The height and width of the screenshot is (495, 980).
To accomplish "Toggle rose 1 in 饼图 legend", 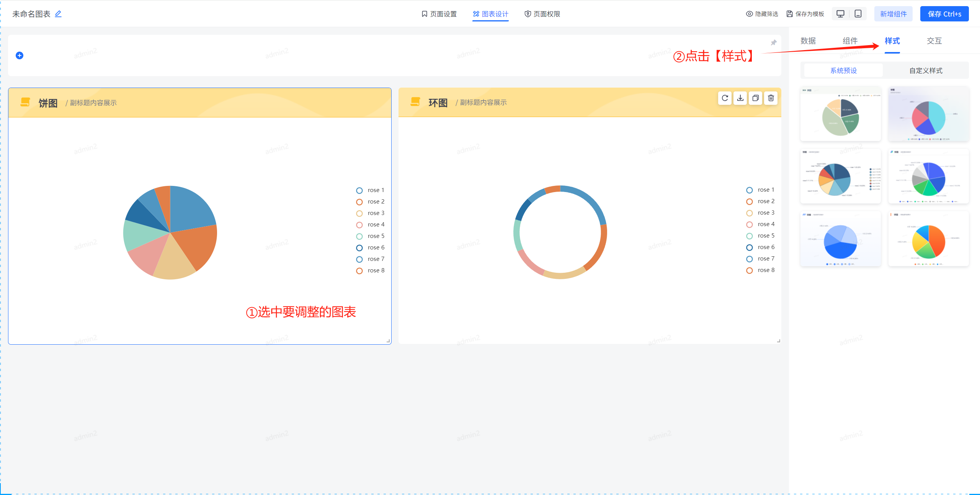I will pyautogui.click(x=370, y=190).
